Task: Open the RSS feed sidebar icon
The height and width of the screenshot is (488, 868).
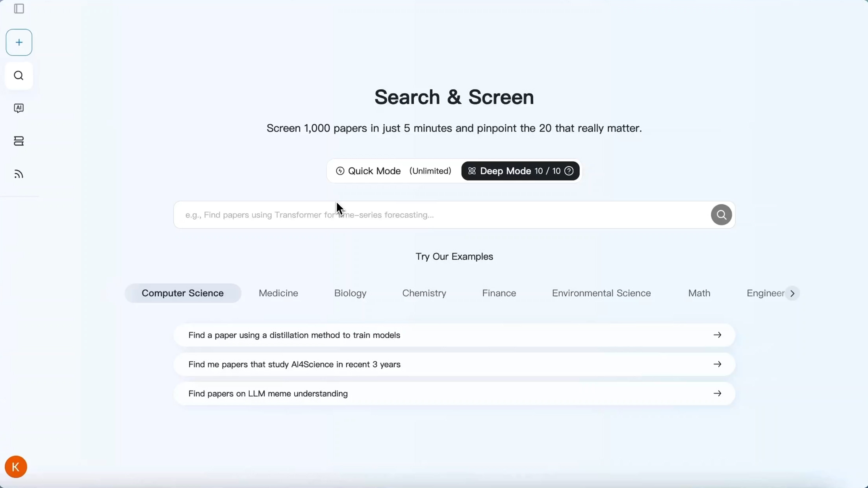Action: tap(19, 174)
